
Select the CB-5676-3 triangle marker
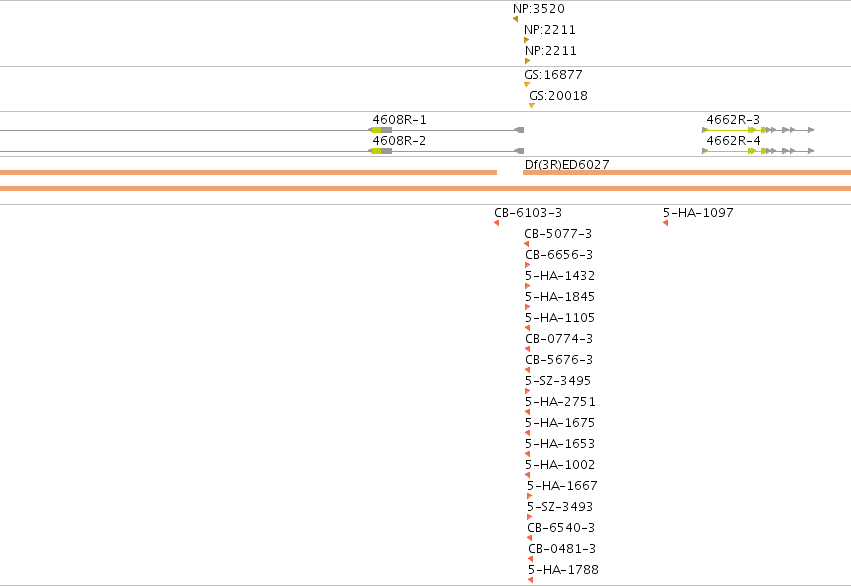coord(528,370)
